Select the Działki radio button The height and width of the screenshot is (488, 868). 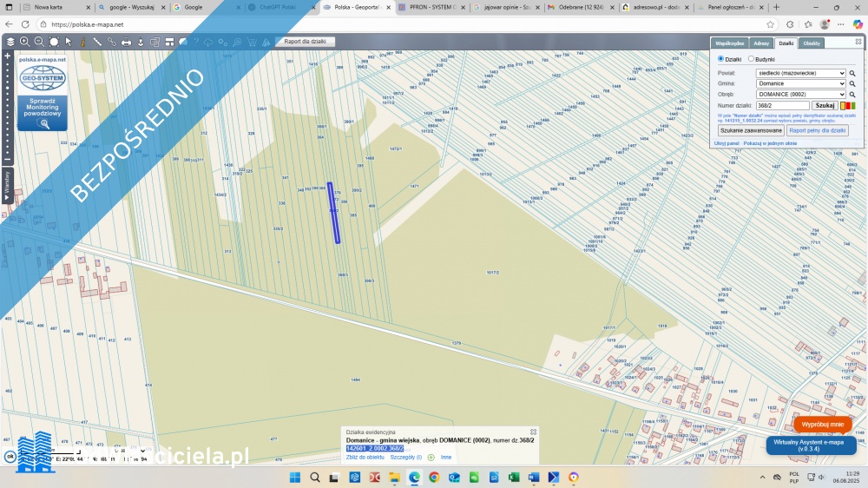[720, 59]
